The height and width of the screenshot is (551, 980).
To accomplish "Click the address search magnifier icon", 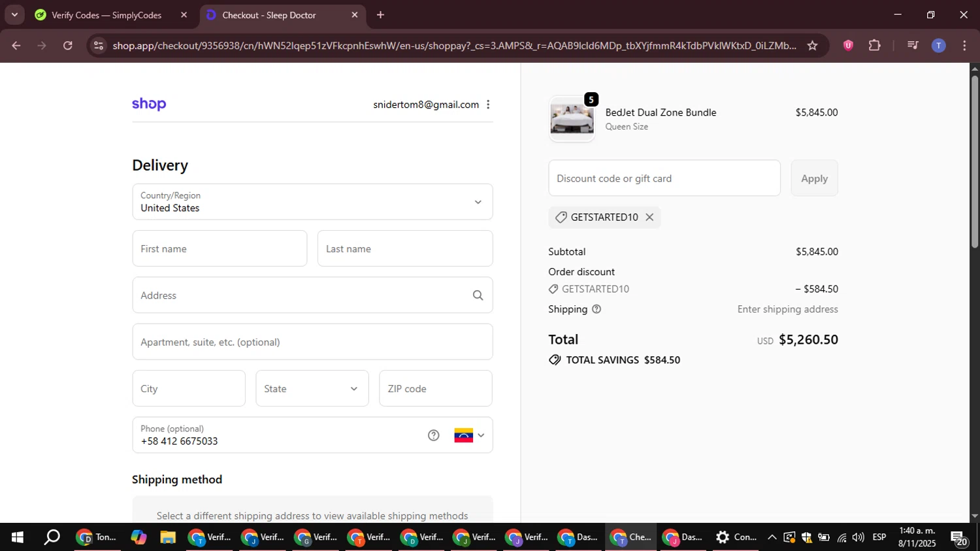I will point(478,295).
